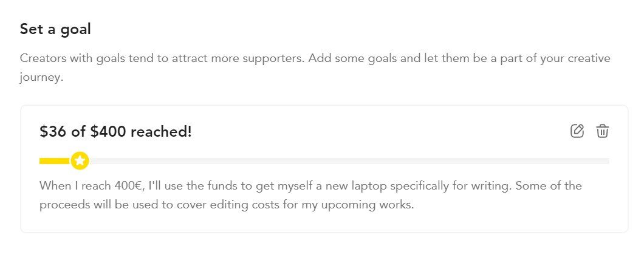The height and width of the screenshot is (257, 644).
Task: Click the "$36 of $400 reached!" title
Action: click(116, 132)
